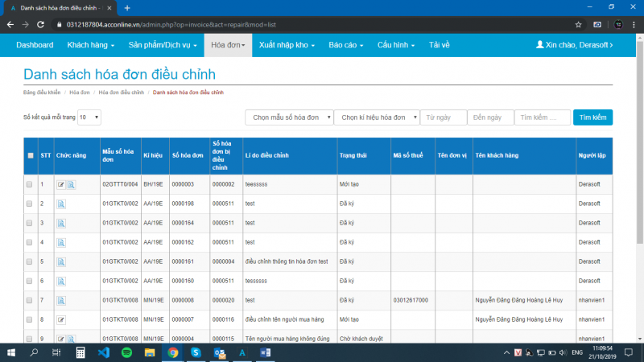Screen dimensions: 644x362
Task: Expand Khách hàng menu
Action: click(91, 45)
